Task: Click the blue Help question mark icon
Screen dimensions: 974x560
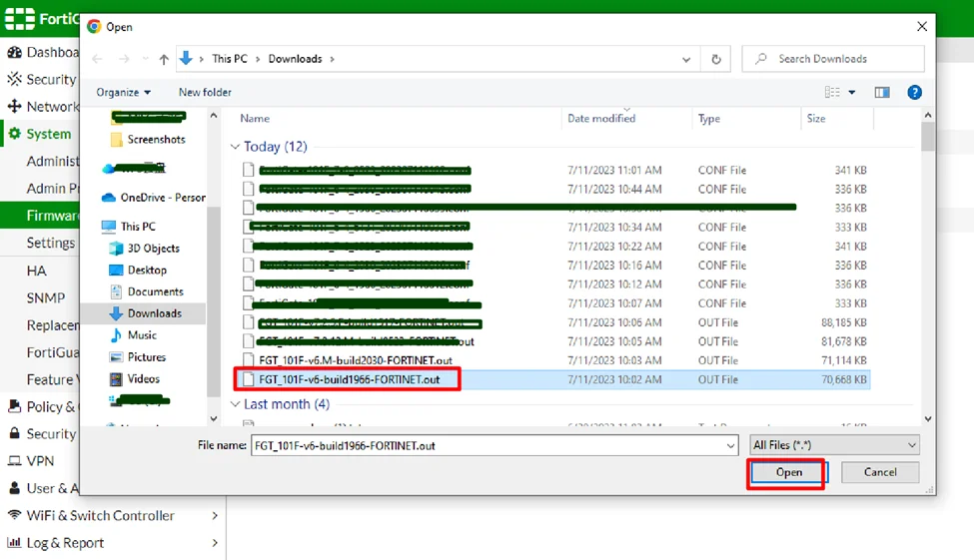Action: pyautogui.click(x=914, y=93)
